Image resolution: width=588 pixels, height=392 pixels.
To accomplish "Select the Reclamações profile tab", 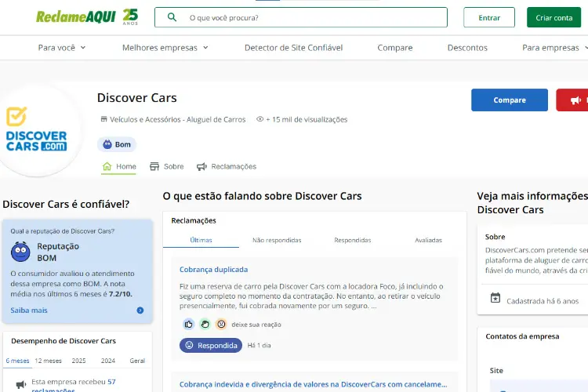I will (227, 166).
